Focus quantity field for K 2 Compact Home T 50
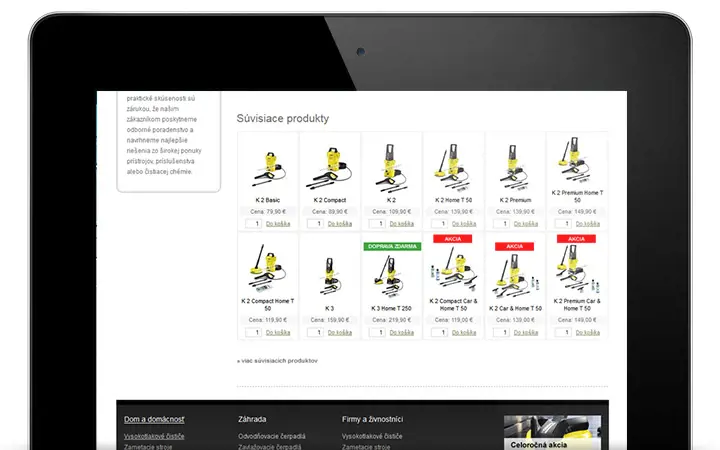The width and height of the screenshot is (720, 450). pos(253,332)
